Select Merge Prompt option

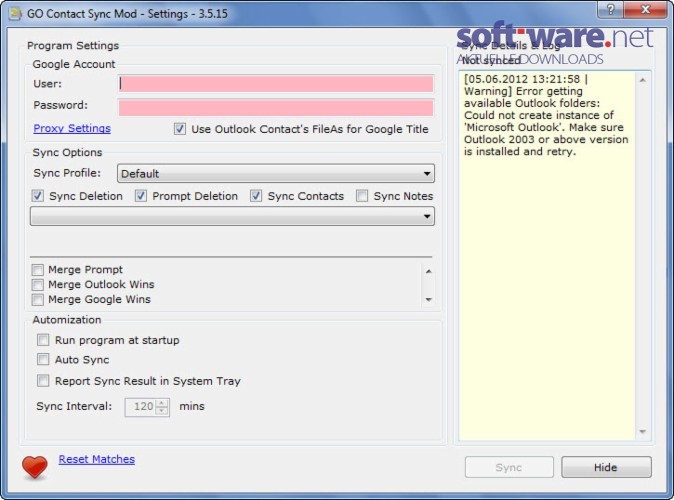tap(38, 270)
